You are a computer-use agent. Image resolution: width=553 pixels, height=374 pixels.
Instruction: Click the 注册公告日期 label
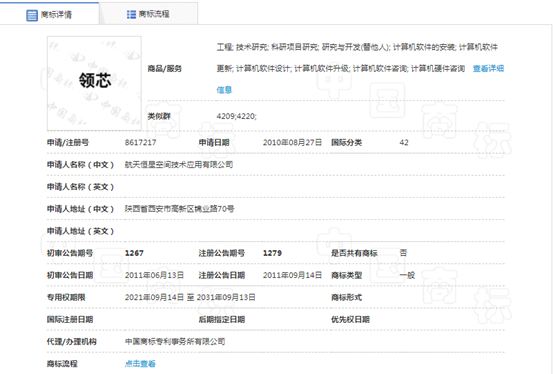pyautogui.click(x=222, y=275)
